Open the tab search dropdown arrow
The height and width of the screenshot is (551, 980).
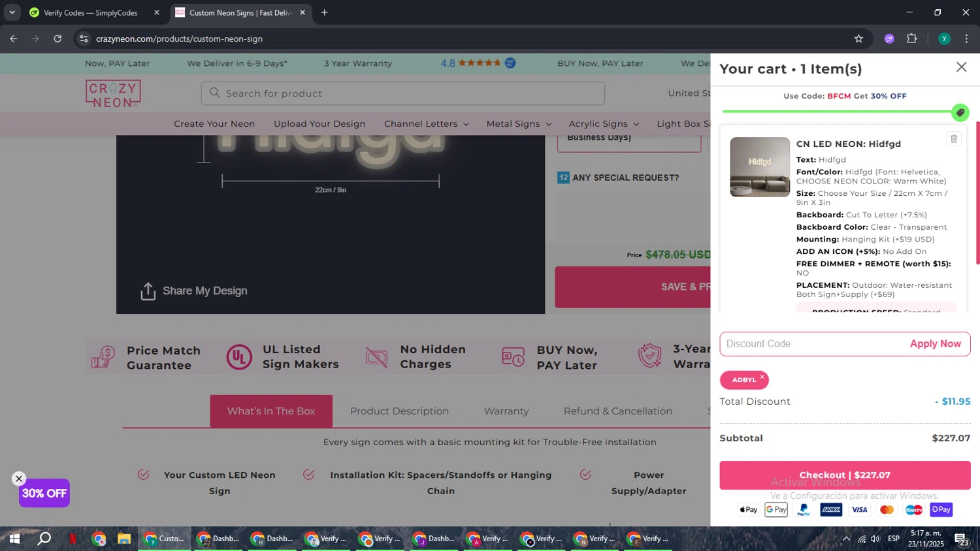point(12,12)
